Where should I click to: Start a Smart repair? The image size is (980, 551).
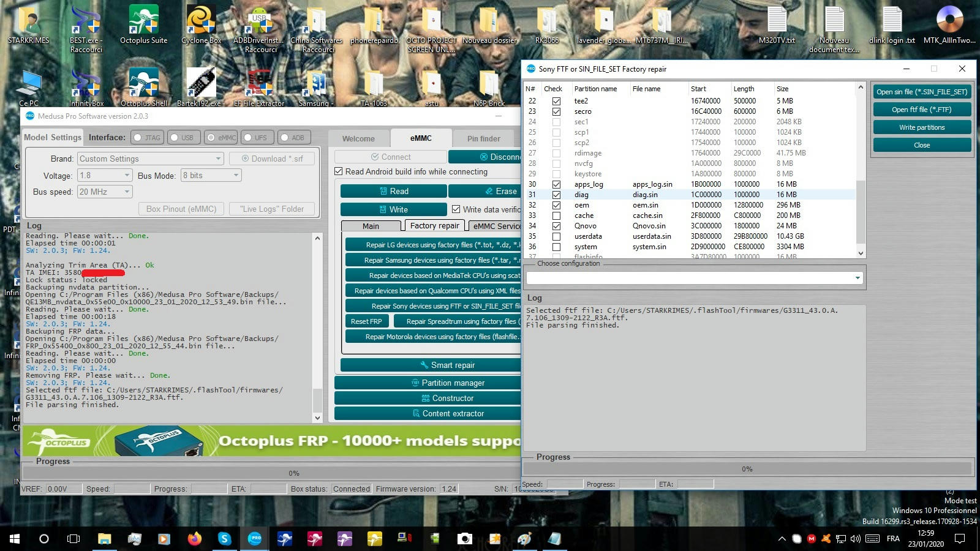coord(450,365)
